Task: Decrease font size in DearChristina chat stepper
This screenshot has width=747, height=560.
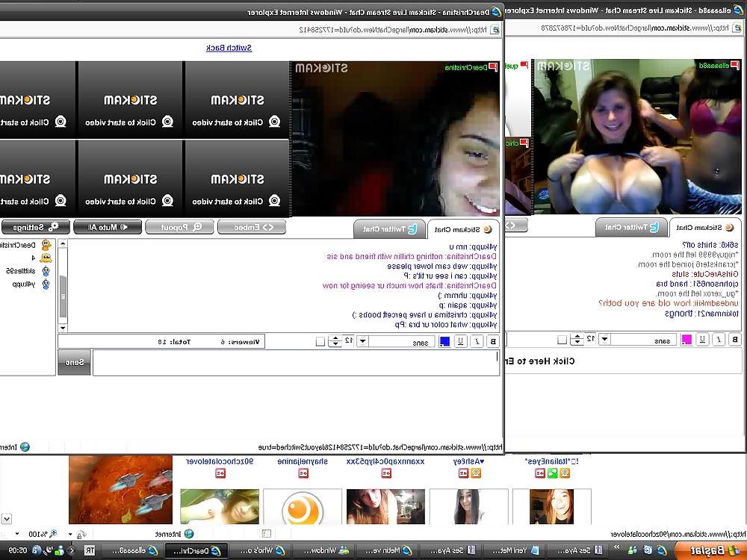Action: click(x=335, y=343)
